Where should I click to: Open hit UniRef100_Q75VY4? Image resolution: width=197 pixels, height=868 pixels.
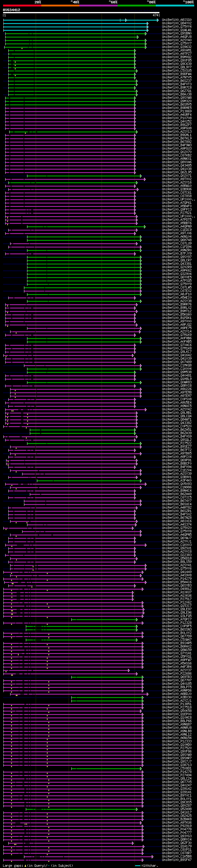[x=177, y=27]
